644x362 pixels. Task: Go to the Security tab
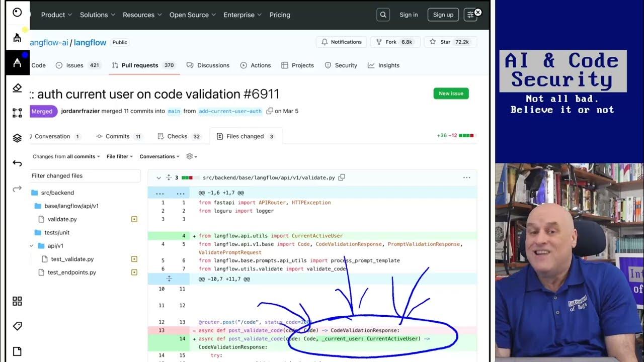pos(341,65)
